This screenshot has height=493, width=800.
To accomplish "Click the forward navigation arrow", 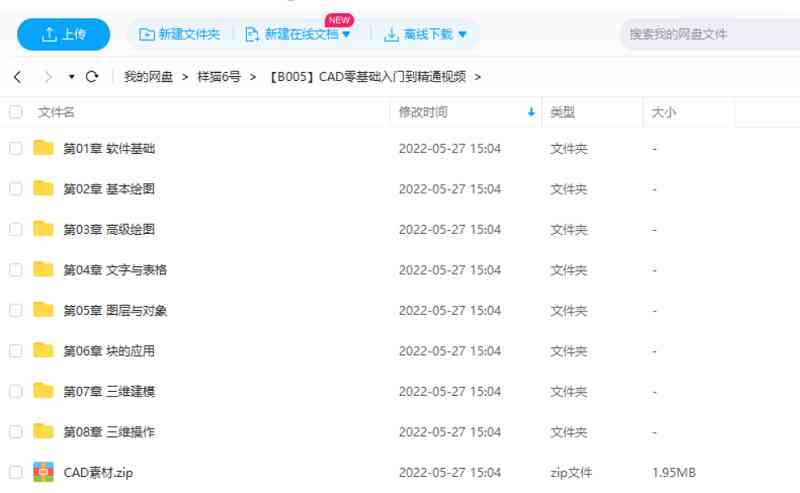I will tap(47, 77).
